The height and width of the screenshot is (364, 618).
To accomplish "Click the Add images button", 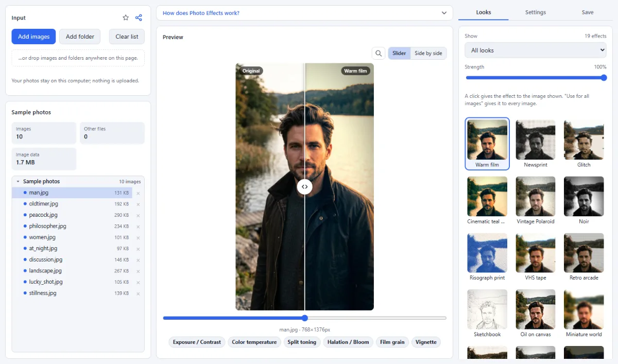I will tap(33, 37).
